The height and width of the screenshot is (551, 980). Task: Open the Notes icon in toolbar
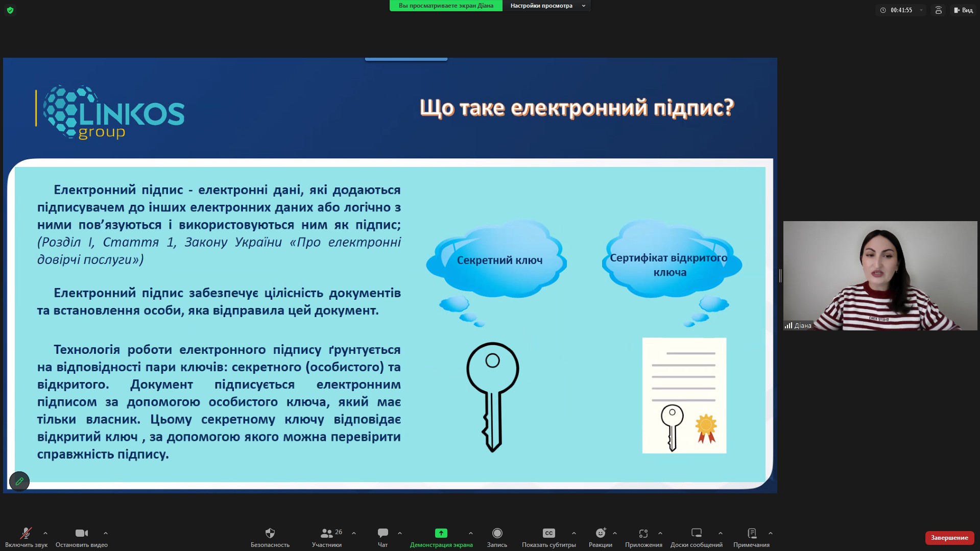(751, 534)
